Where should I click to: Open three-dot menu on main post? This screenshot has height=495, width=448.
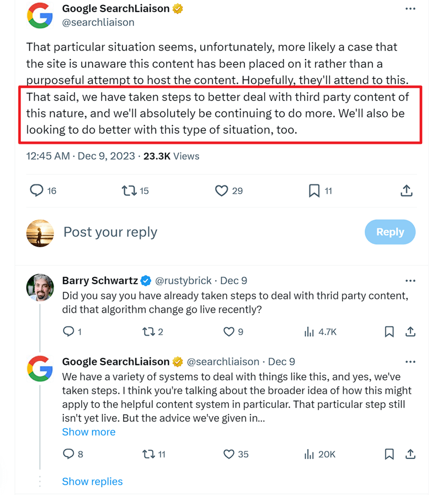pyautogui.click(x=410, y=9)
